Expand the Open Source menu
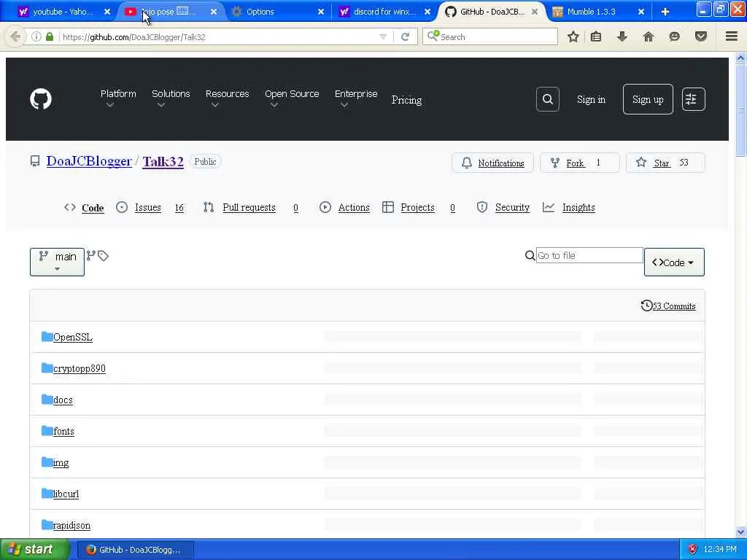Viewport: 747px width, 560px height. click(x=292, y=98)
